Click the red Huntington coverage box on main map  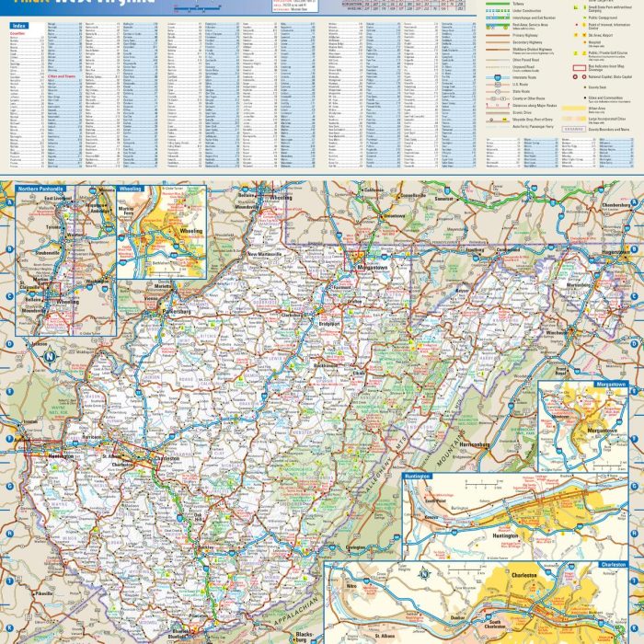click(x=43, y=448)
